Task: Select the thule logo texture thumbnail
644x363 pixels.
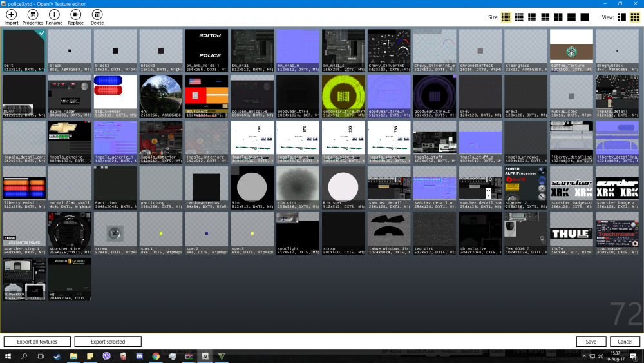Action: [571, 233]
